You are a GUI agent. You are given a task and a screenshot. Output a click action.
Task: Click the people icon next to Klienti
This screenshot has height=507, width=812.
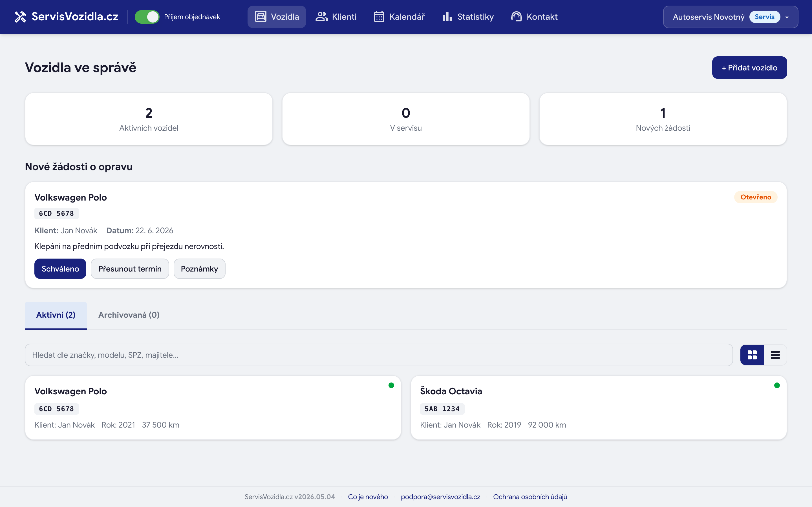click(x=321, y=17)
